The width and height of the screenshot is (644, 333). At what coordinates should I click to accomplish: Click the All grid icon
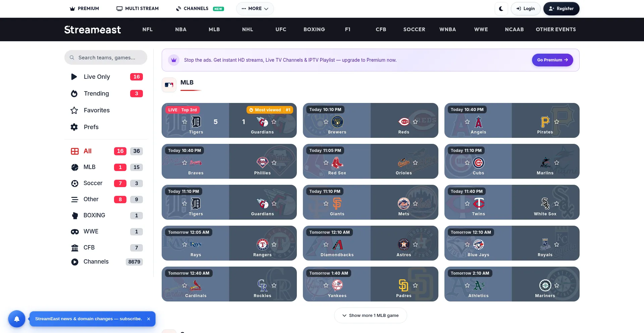pyautogui.click(x=75, y=151)
